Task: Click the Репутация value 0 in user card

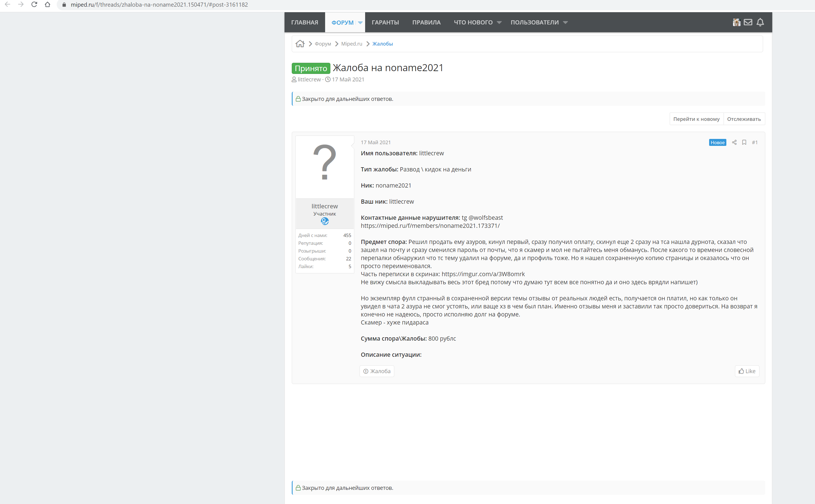Action: click(350, 243)
